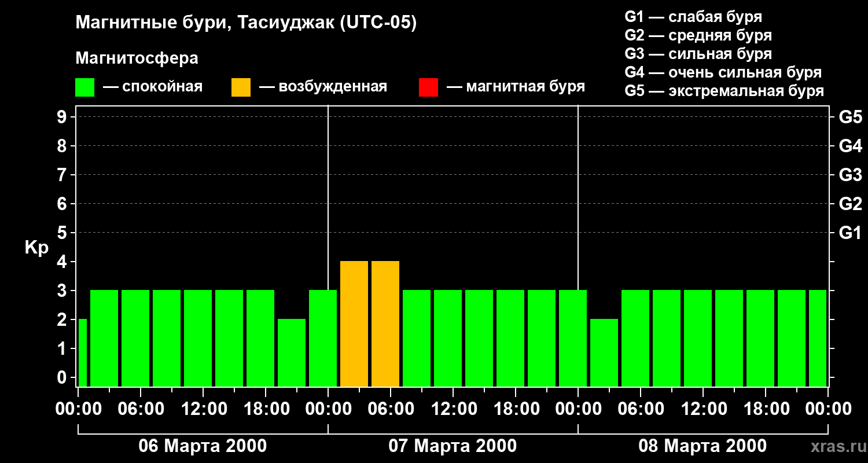Click the later orange Kp 4 bar
The width and height of the screenshot is (868, 463).
[x=385, y=324]
